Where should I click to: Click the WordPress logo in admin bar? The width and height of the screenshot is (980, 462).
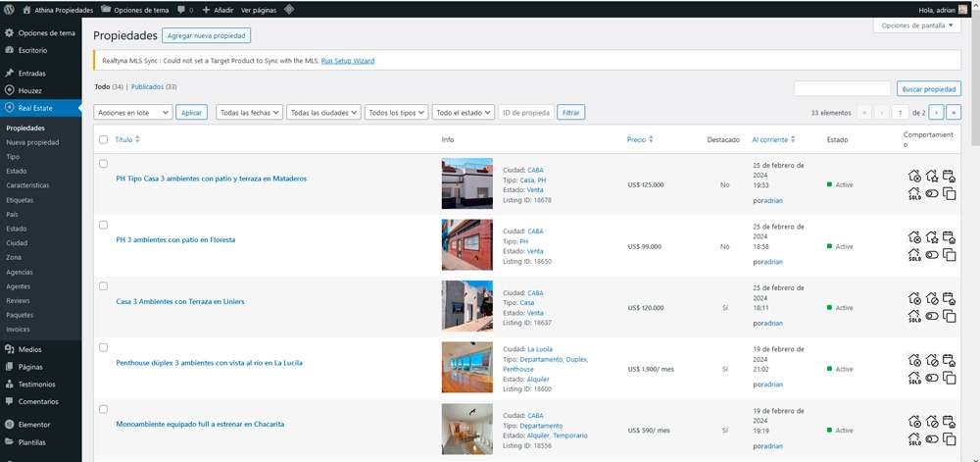point(9,10)
